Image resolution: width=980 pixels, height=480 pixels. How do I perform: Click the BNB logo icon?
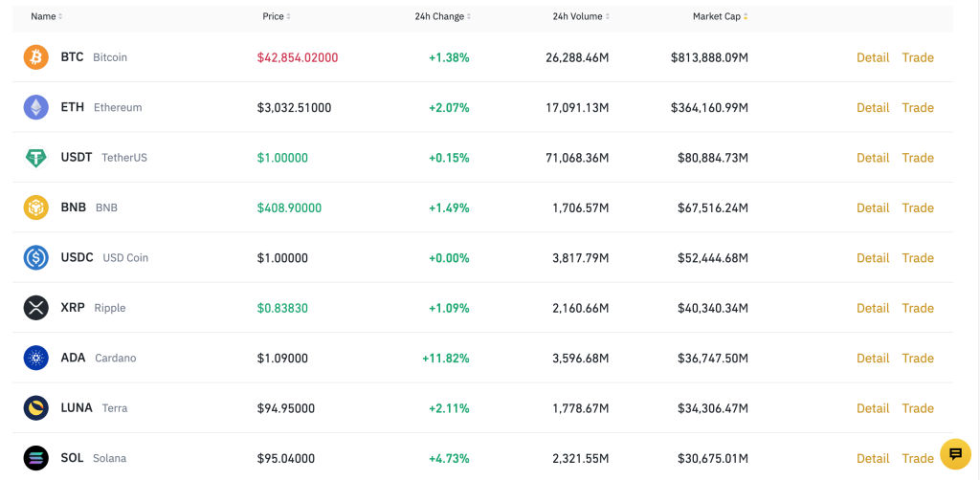pyautogui.click(x=35, y=207)
